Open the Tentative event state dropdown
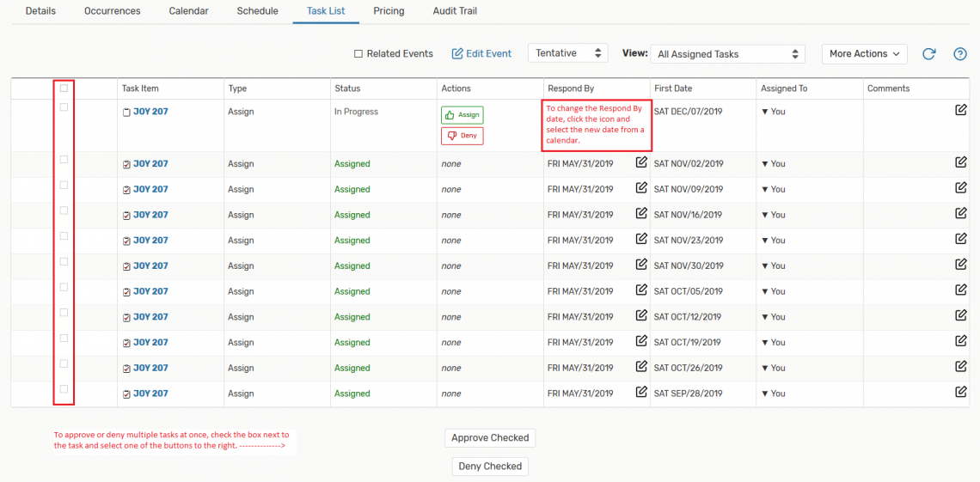The image size is (980, 482). coord(567,53)
